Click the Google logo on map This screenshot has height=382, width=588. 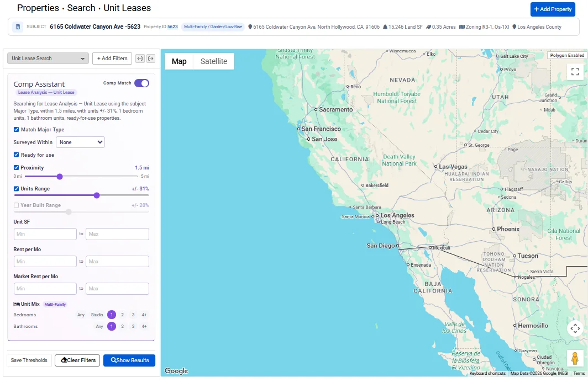click(176, 371)
